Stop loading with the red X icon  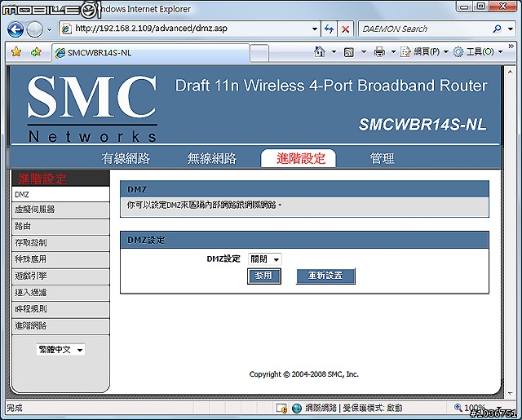point(346,29)
